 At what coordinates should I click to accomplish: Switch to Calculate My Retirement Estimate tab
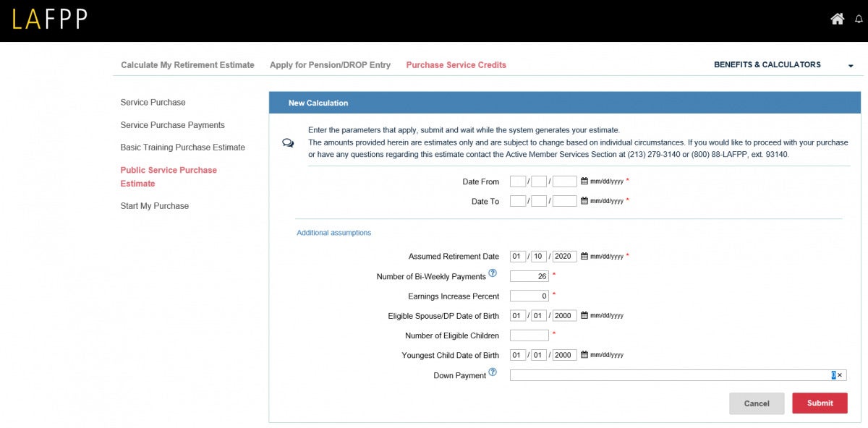coord(187,65)
